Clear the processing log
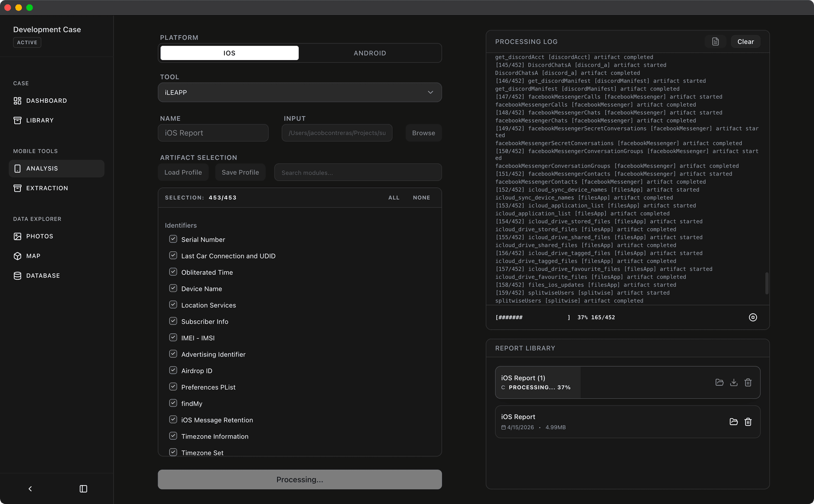Viewport: 814px width, 504px height. coord(745,42)
